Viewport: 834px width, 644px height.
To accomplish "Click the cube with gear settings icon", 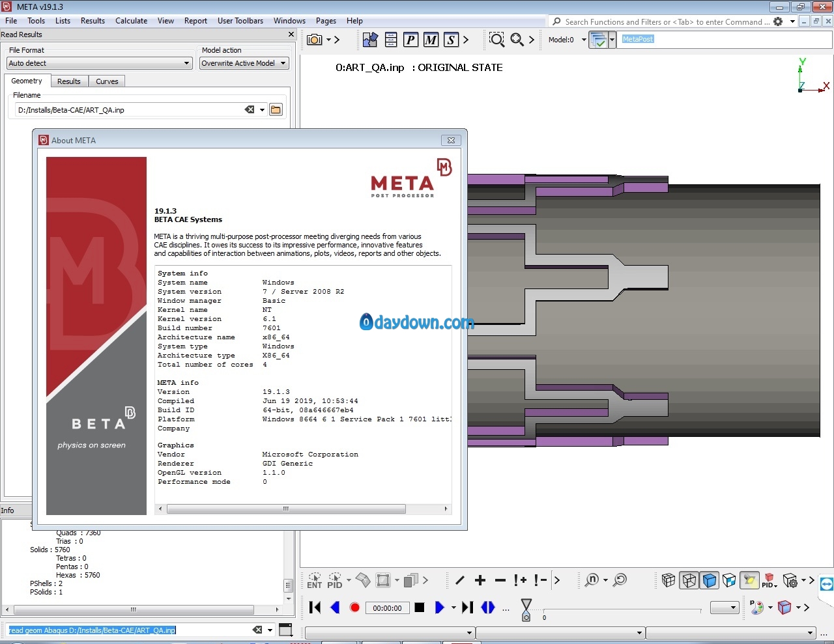I will 790,580.
